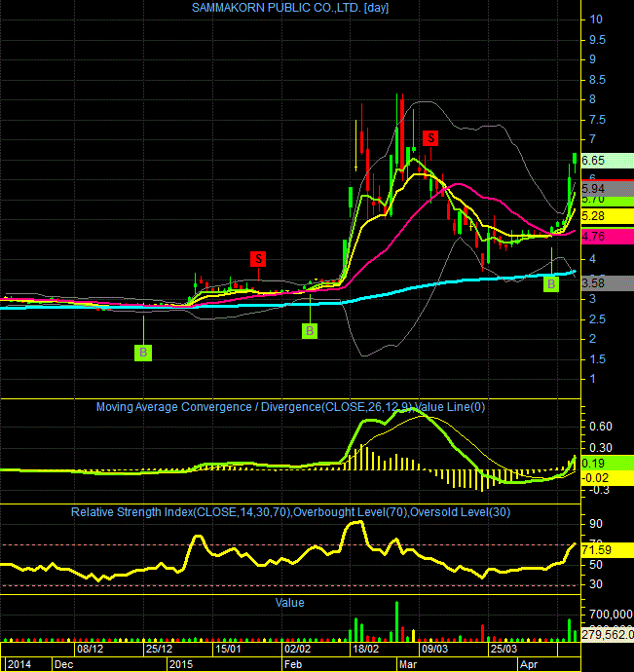This screenshot has width=634, height=672.
Task: Click the Mar month label
Action: coord(408,664)
